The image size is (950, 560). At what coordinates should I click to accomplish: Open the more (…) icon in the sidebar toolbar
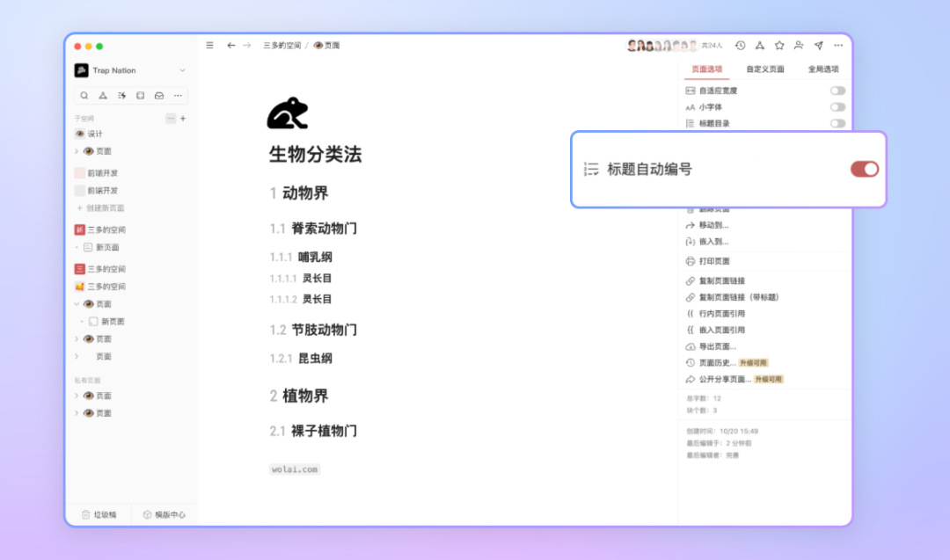[x=178, y=96]
